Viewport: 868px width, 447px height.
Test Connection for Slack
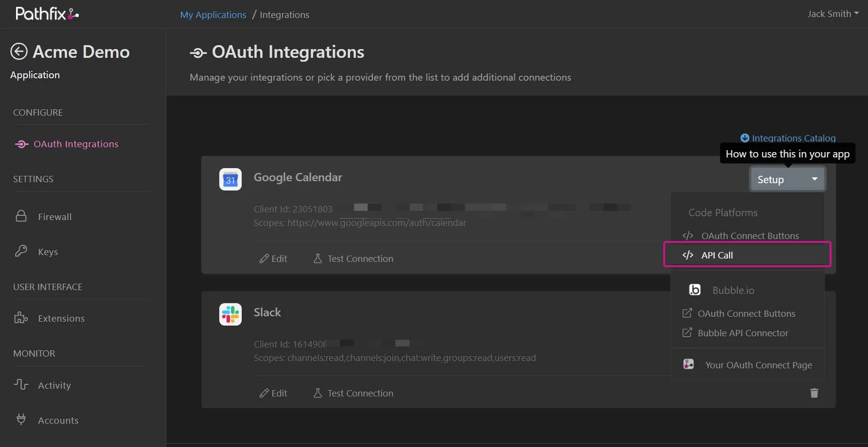click(354, 393)
